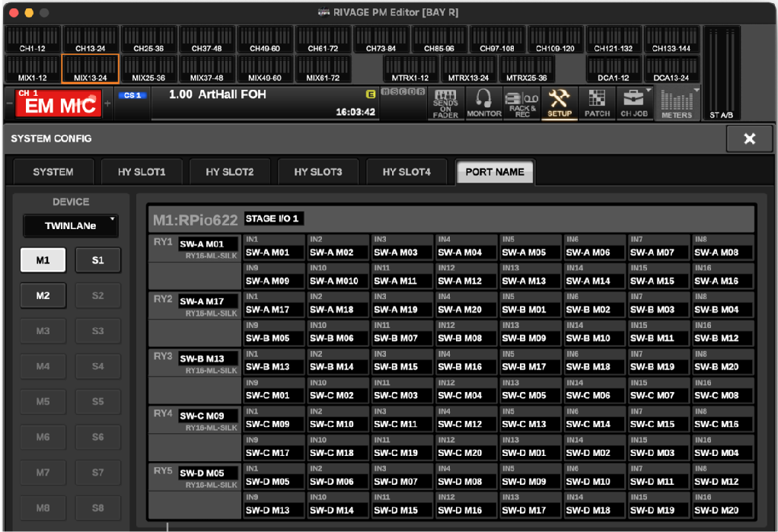Select the CH49-60 meter bank

click(265, 40)
